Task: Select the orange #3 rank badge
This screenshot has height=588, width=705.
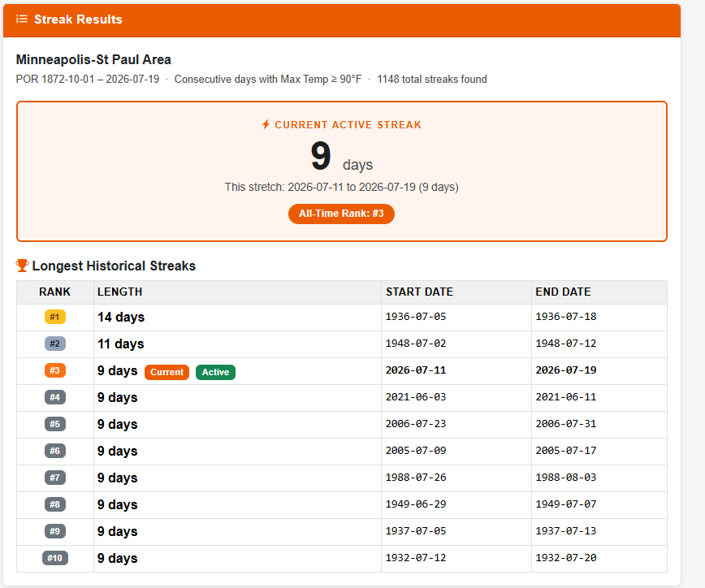Action: (55, 370)
